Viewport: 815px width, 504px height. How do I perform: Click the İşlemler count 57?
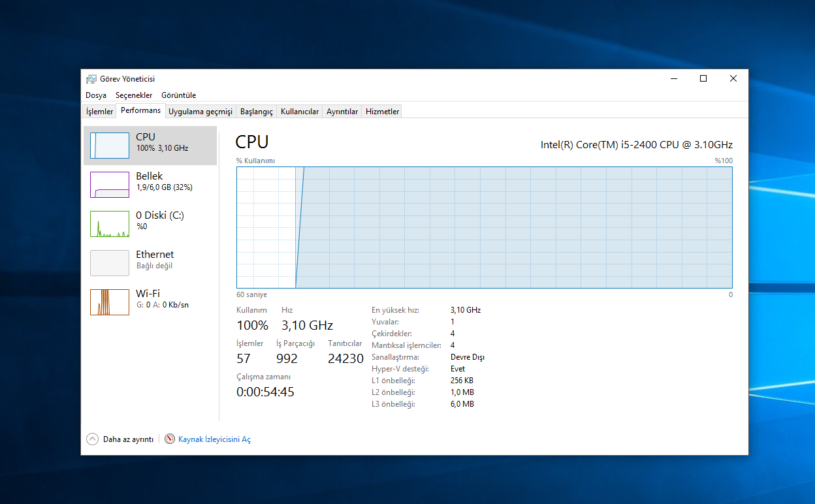click(x=244, y=358)
